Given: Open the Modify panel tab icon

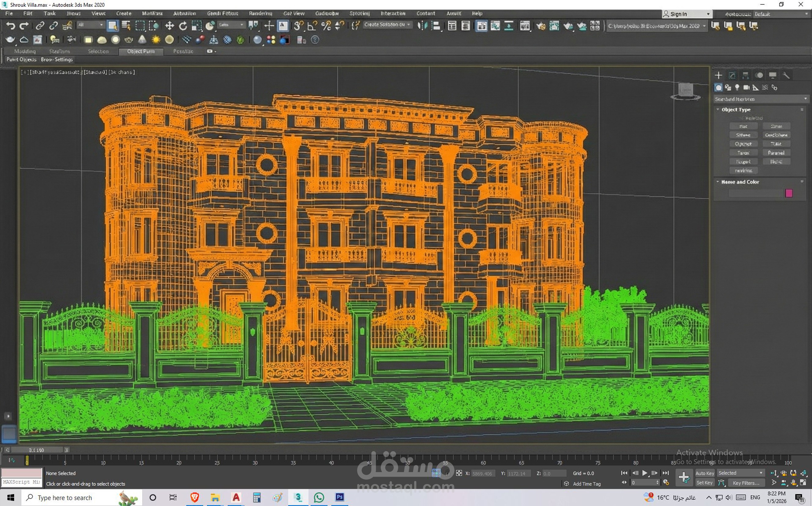Looking at the screenshot, I should tap(732, 75).
